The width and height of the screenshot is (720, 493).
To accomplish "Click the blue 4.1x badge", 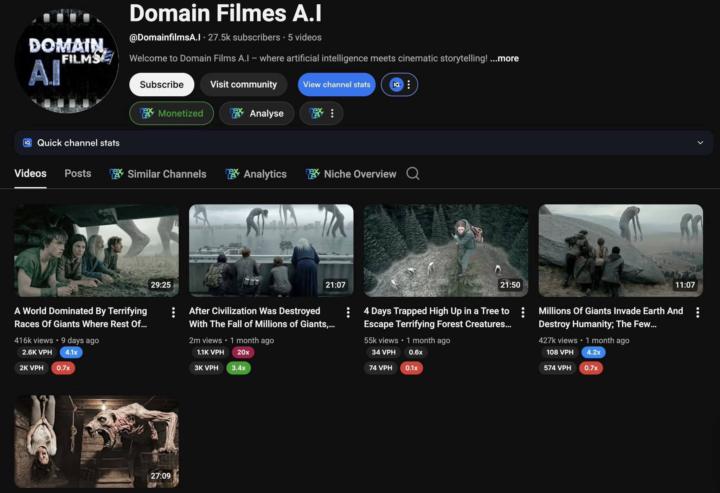I will pos(71,353).
